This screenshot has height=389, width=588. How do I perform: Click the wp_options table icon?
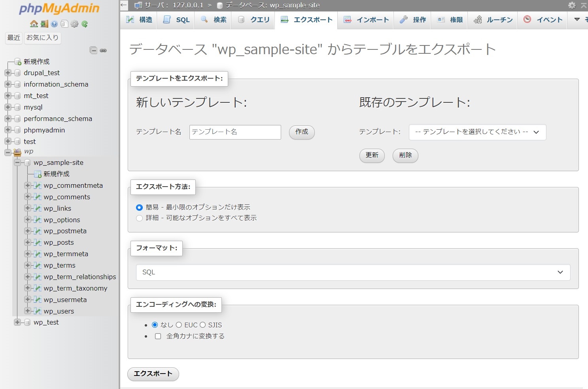click(38, 220)
